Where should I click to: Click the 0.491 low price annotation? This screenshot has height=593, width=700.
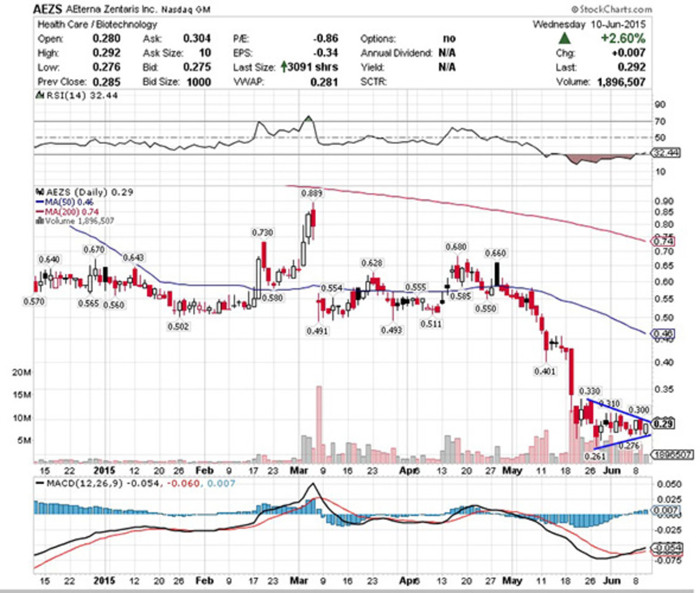[x=317, y=331]
